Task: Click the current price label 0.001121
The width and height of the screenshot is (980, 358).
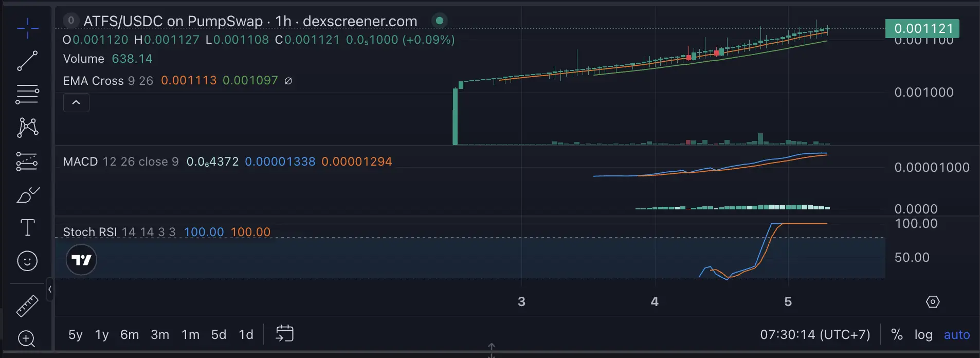Action: (922, 28)
